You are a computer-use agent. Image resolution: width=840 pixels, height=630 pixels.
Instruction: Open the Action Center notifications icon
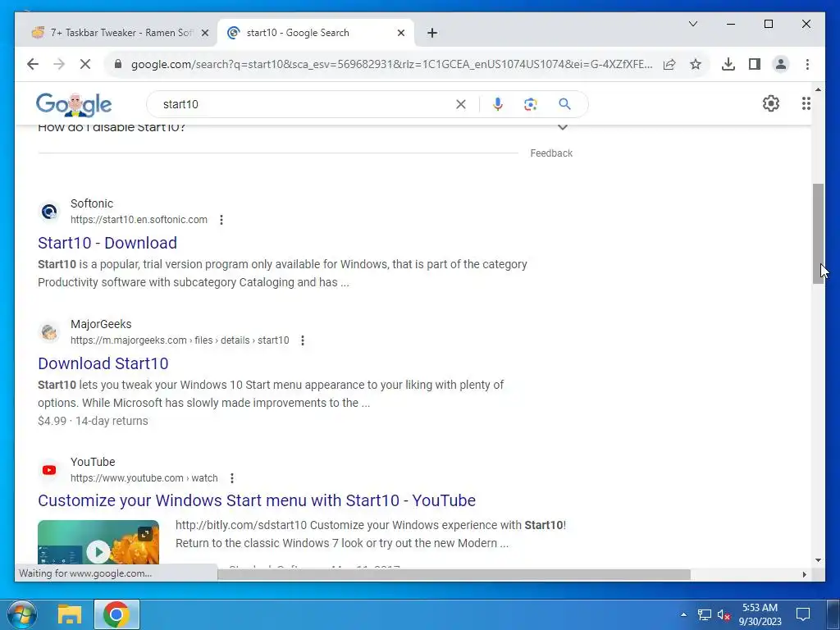tap(803, 614)
